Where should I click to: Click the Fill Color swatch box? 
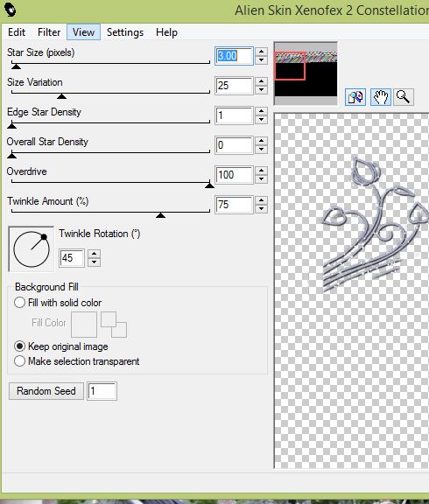point(84,325)
